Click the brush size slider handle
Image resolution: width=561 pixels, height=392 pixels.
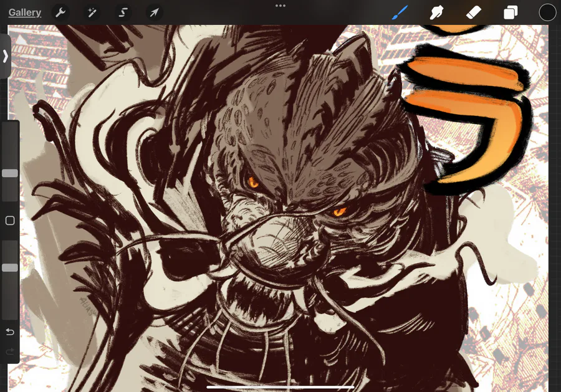pyautogui.click(x=10, y=173)
